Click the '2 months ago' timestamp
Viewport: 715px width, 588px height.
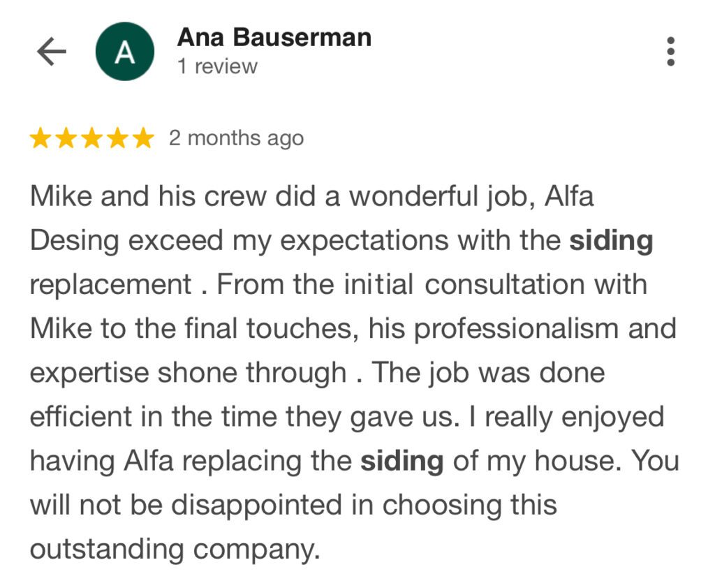click(x=236, y=138)
